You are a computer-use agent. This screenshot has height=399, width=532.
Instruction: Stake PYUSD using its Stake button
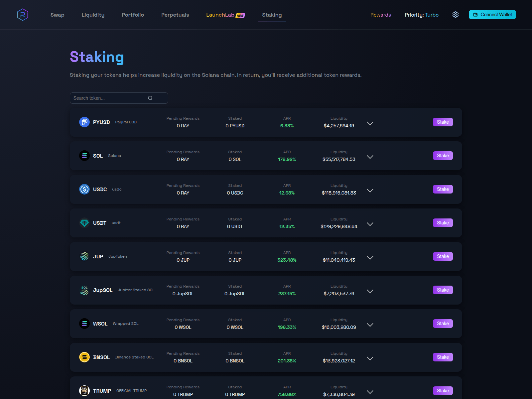[443, 122]
